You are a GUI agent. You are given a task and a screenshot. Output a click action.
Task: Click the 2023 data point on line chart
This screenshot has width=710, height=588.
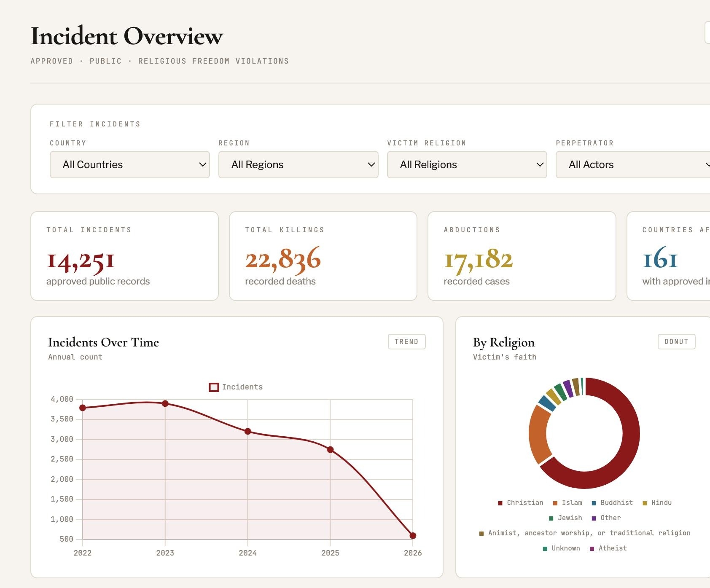165,404
